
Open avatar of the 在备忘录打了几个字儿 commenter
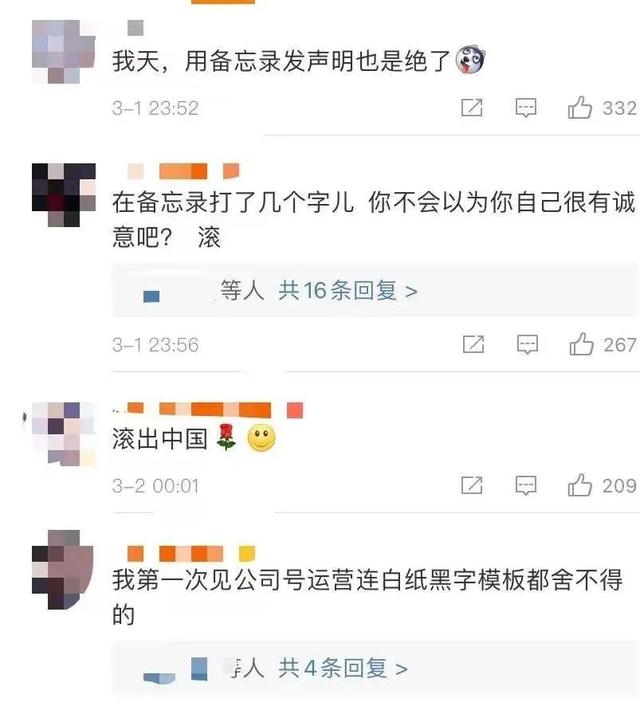tap(64, 195)
